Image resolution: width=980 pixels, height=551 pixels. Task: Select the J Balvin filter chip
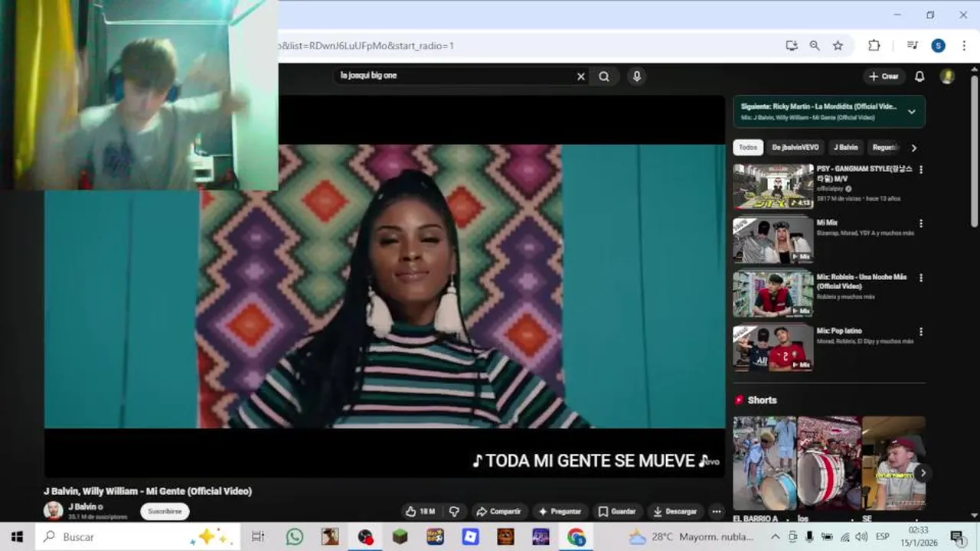pyautogui.click(x=845, y=148)
